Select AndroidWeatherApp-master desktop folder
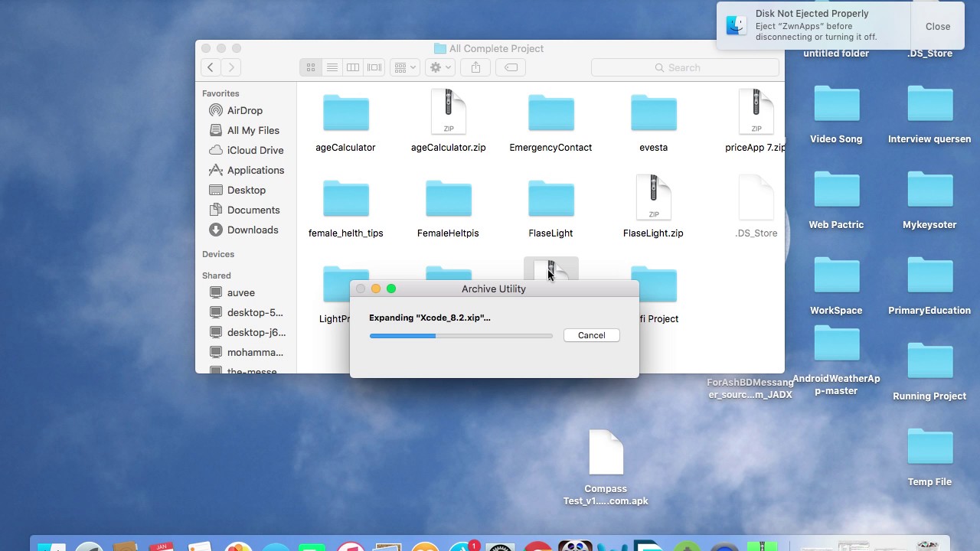Screen dimensions: 980x551 (x=836, y=343)
